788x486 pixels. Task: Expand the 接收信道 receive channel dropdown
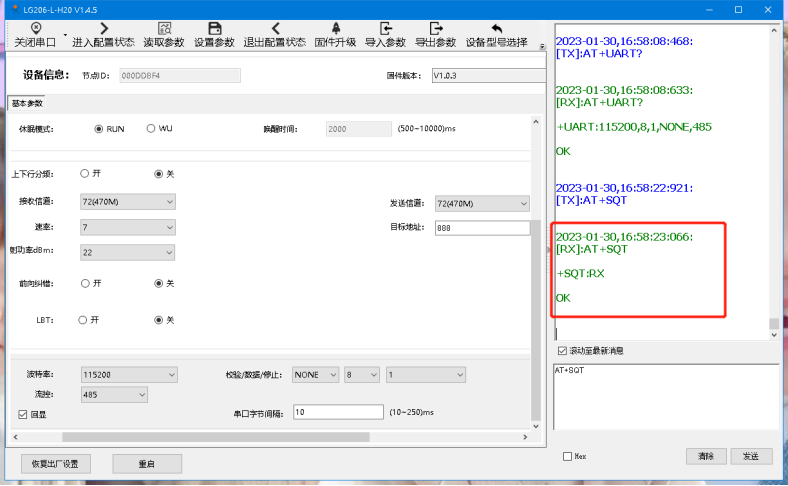click(x=127, y=202)
